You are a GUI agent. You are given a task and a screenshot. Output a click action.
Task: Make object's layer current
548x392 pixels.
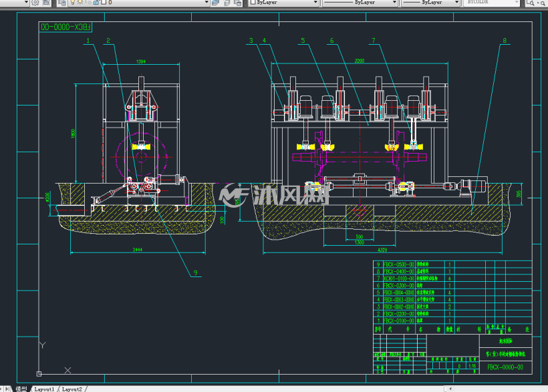(216, 3)
